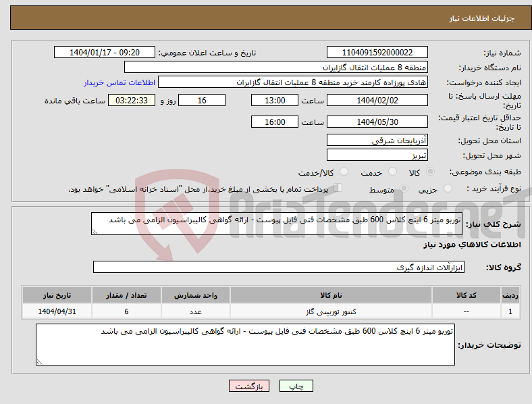Click the price validity date 1404/05/30
The image size is (532, 404).
(x=377, y=122)
